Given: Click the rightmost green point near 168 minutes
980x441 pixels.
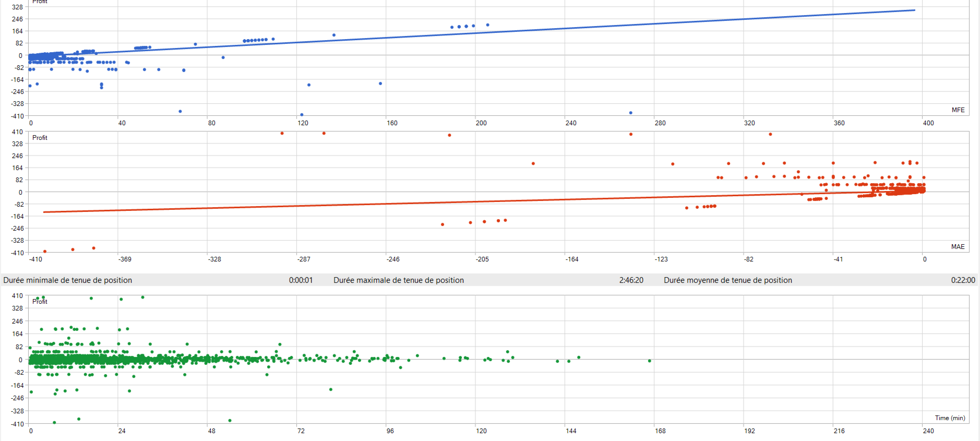Looking at the screenshot, I should (x=650, y=361).
